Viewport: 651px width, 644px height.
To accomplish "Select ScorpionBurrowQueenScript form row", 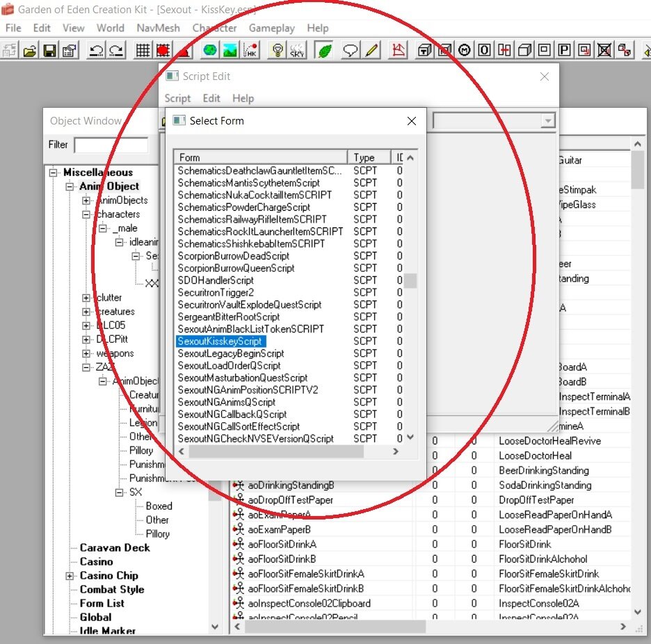I will click(x=236, y=268).
